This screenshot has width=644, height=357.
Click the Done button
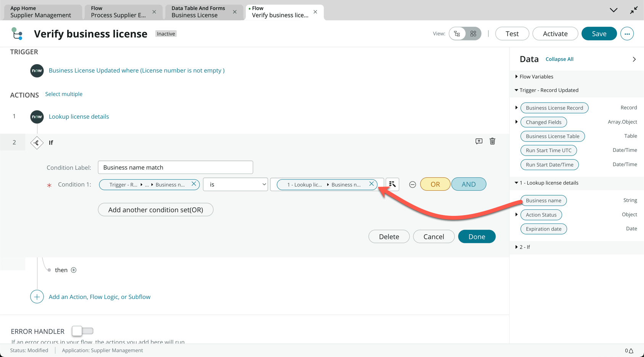(x=477, y=236)
